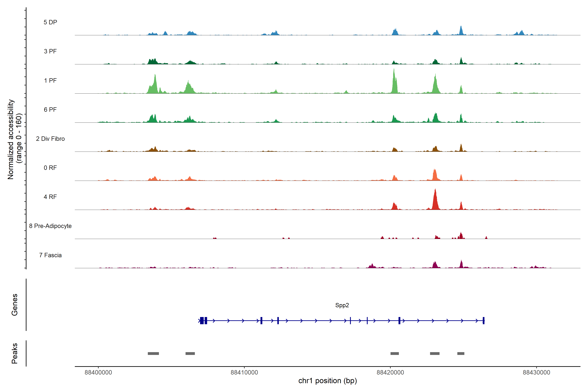Click the leftmost gray peak bar

[x=153, y=353]
